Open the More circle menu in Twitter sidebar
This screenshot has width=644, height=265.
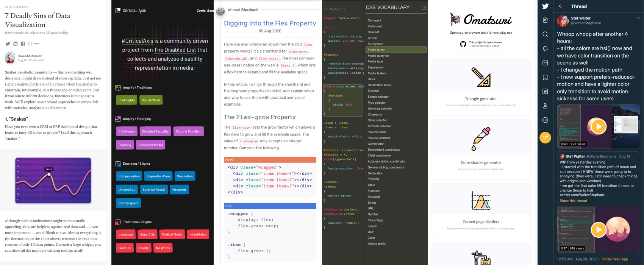coord(545,120)
